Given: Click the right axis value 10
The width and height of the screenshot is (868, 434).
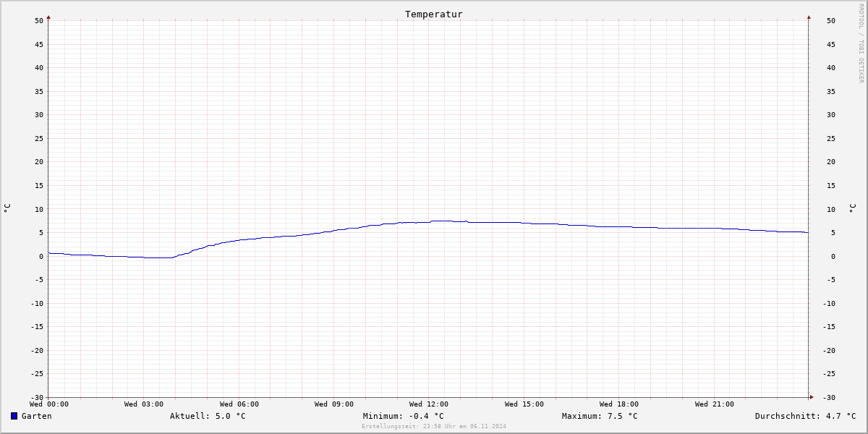Looking at the screenshot, I should (830, 209).
